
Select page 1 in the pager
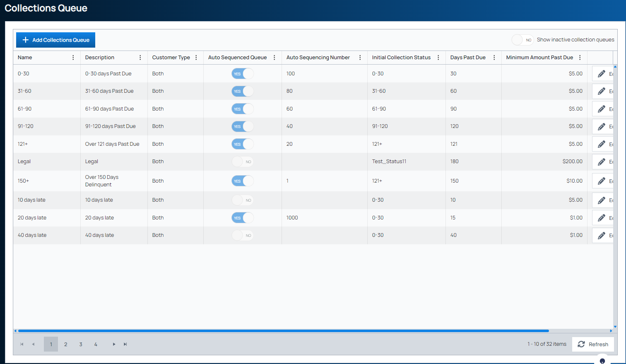point(51,344)
